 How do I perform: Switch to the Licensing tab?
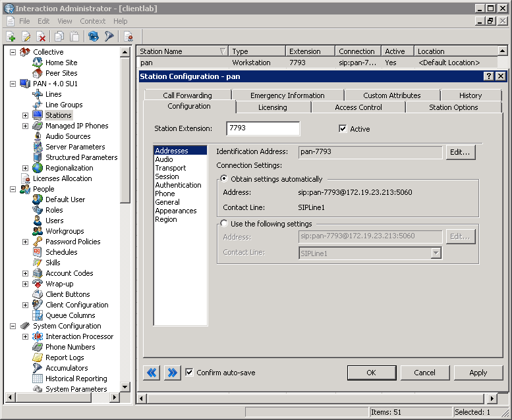[x=272, y=107]
